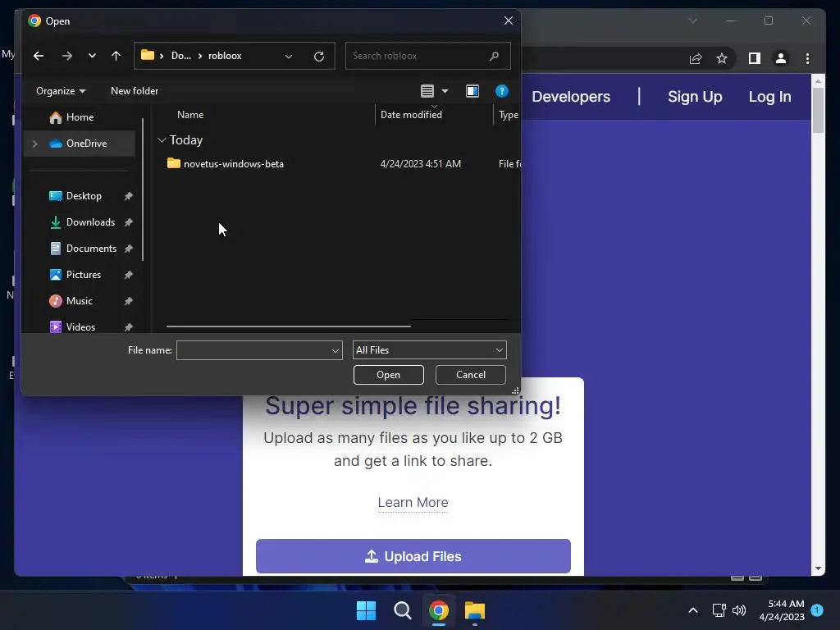Open File Explorer from the taskbar
This screenshot has width=840, height=630.
pos(475,610)
